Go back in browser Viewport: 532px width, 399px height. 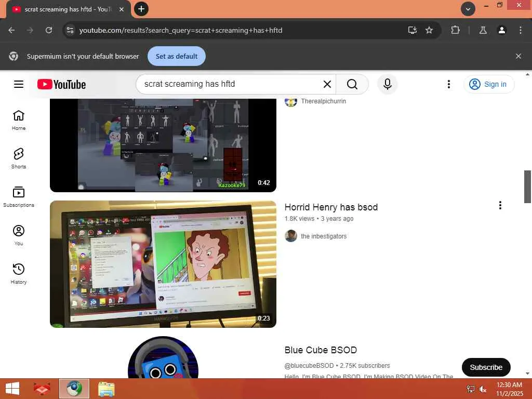click(11, 30)
